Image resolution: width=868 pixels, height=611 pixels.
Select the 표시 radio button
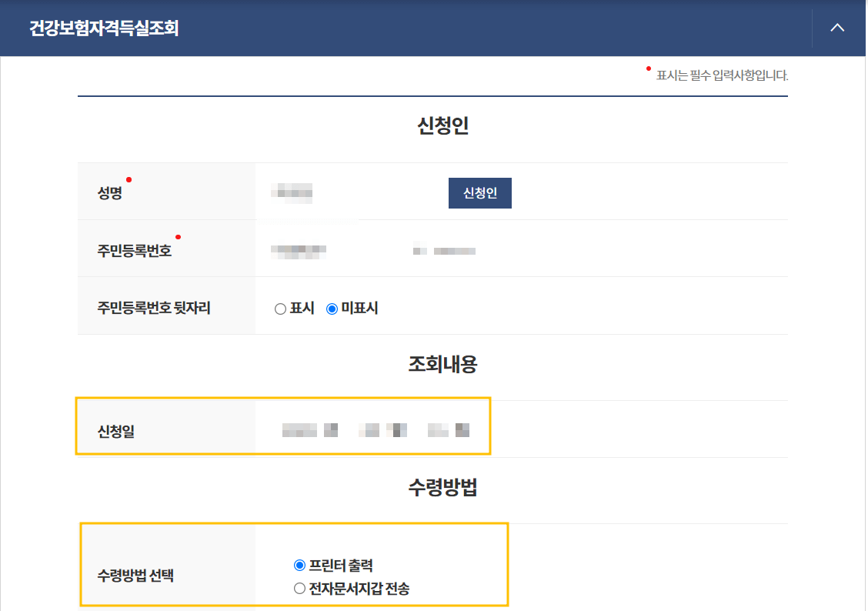[x=278, y=308]
